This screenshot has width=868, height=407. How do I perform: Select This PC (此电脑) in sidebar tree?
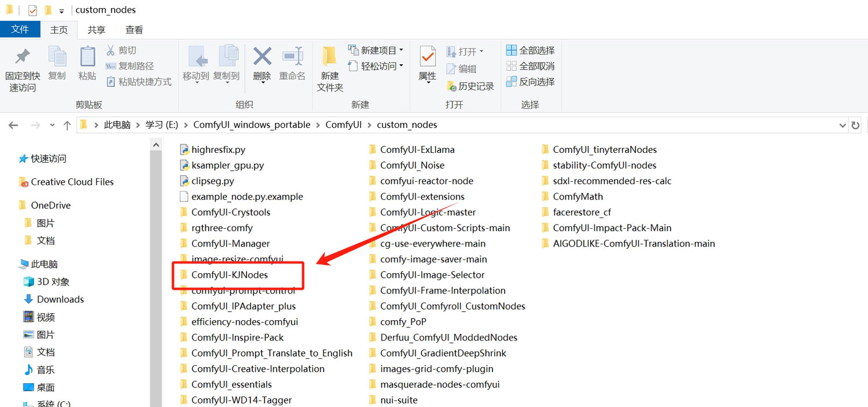click(38, 264)
